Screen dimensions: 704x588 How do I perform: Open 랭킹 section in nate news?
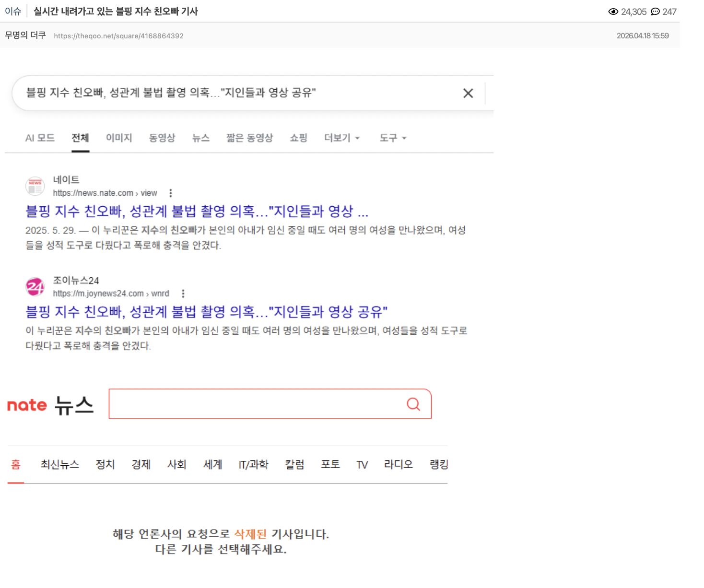pyautogui.click(x=439, y=464)
